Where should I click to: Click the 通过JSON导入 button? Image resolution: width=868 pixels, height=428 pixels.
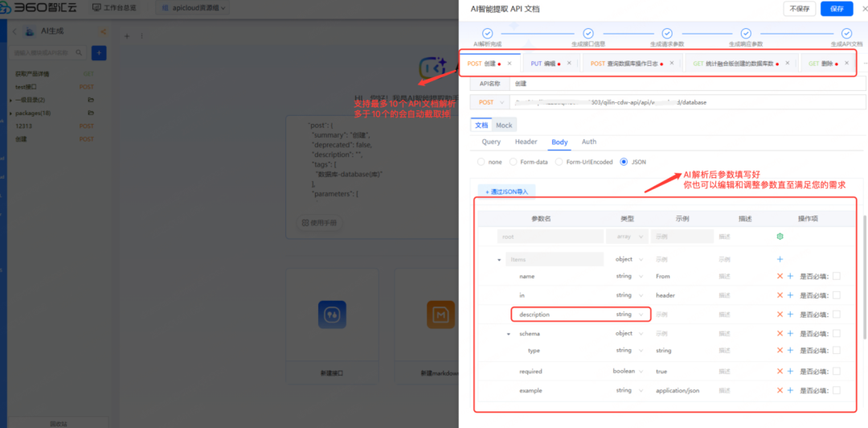[506, 191]
